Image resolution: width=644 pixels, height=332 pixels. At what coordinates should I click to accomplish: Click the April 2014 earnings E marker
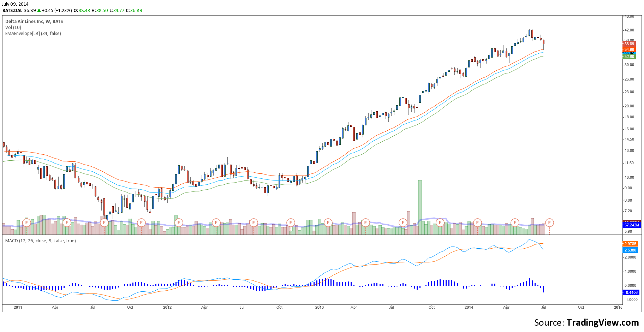[x=515, y=223]
